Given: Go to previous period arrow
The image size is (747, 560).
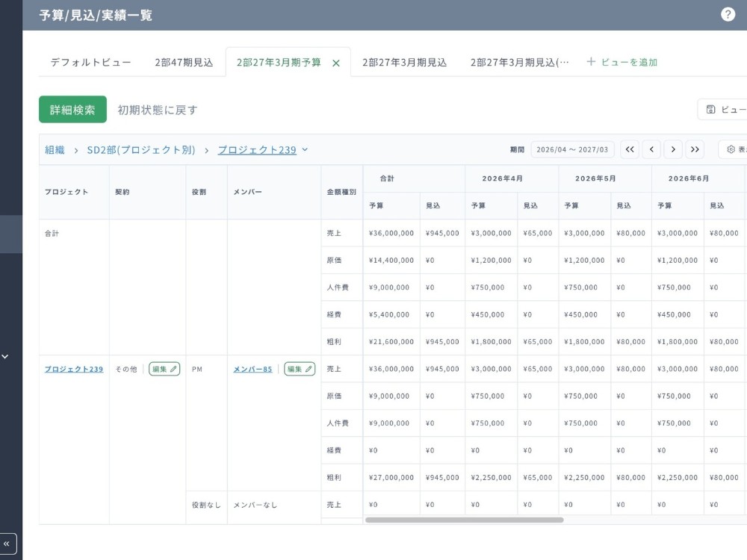Looking at the screenshot, I should click(x=651, y=149).
